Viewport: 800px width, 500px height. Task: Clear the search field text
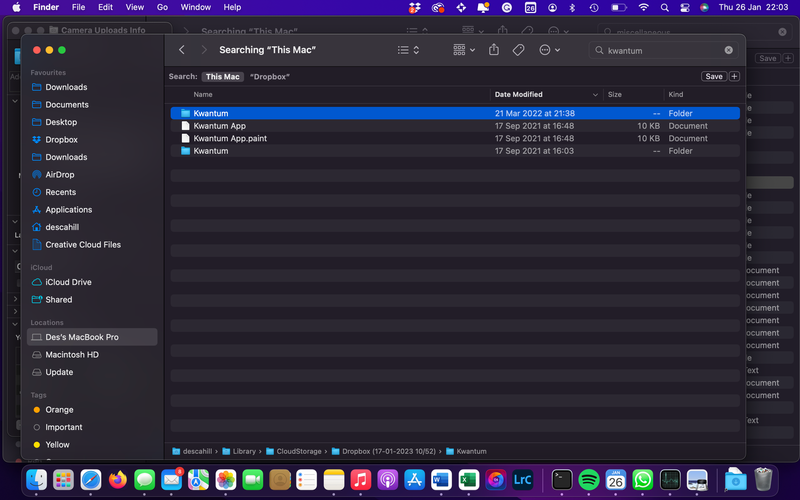click(x=728, y=50)
